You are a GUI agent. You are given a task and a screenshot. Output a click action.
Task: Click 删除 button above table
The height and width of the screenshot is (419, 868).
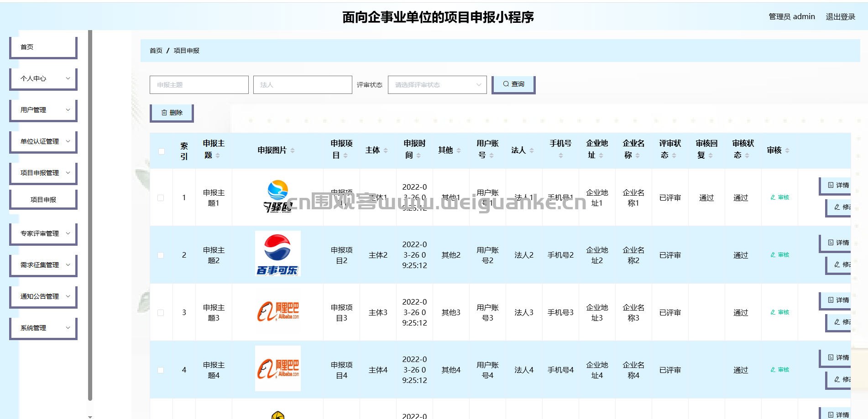point(172,113)
